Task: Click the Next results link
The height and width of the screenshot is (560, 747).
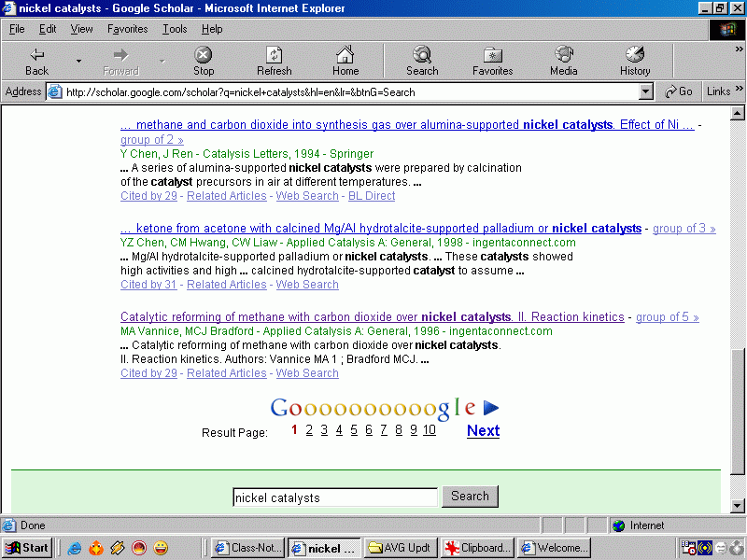Action: [483, 430]
